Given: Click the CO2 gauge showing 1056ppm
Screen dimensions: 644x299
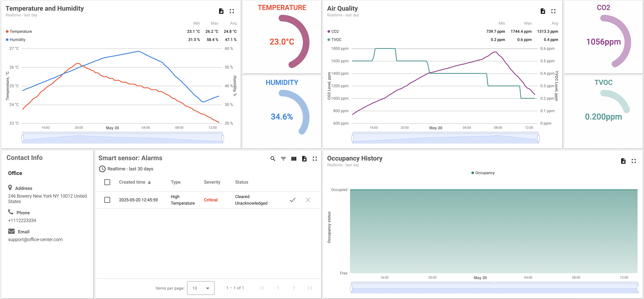Looking at the screenshot, I should point(604,42).
